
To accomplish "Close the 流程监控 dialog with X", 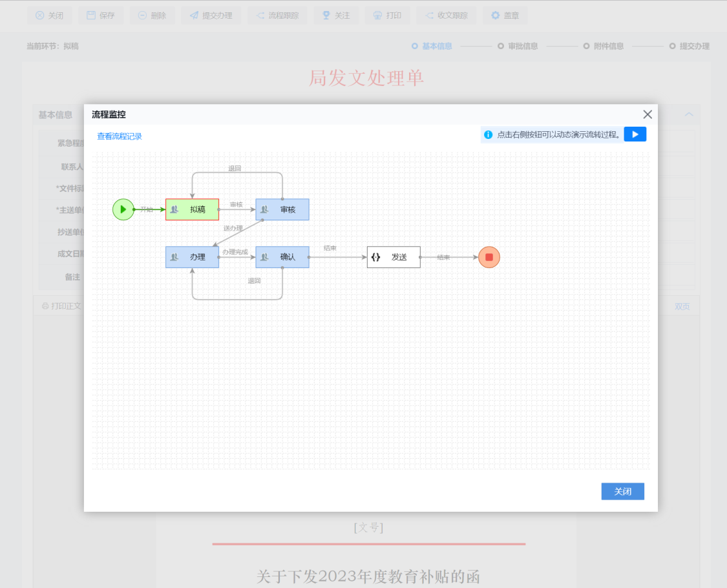I will 648,114.
